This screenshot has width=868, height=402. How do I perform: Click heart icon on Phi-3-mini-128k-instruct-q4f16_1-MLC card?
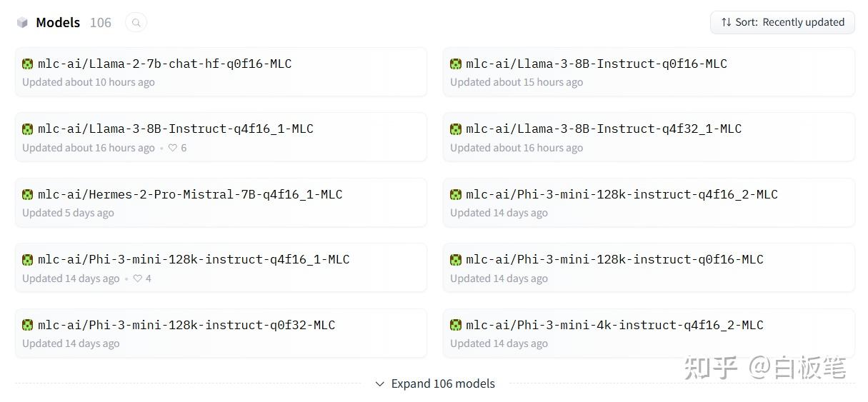[137, 278]
